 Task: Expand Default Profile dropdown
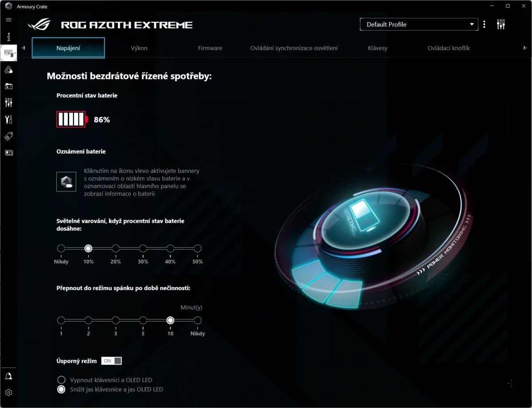pyautogui.click(x=419, y=24)
